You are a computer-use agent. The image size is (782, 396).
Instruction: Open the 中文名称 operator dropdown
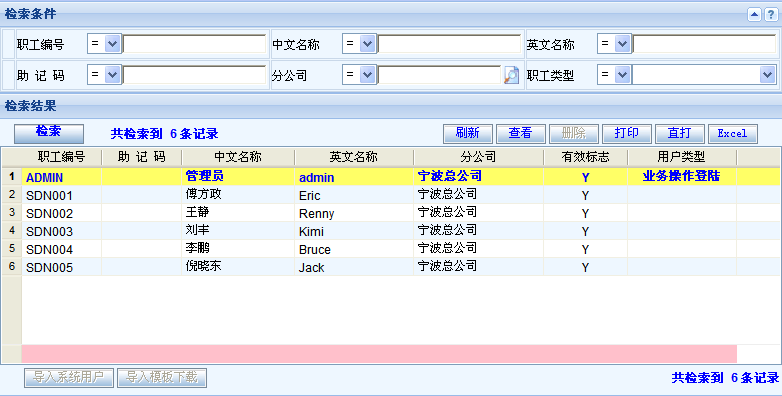(x=359, y=44)
